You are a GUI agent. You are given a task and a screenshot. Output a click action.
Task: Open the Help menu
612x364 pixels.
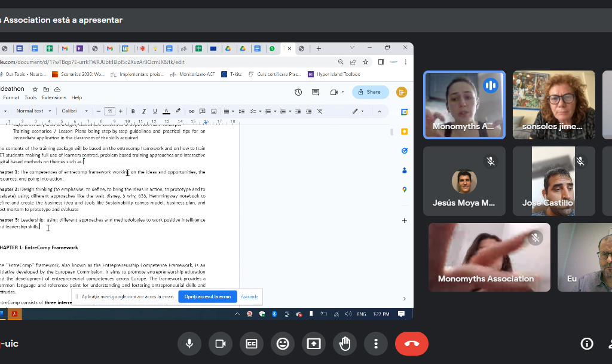click(x=76, y=97)
